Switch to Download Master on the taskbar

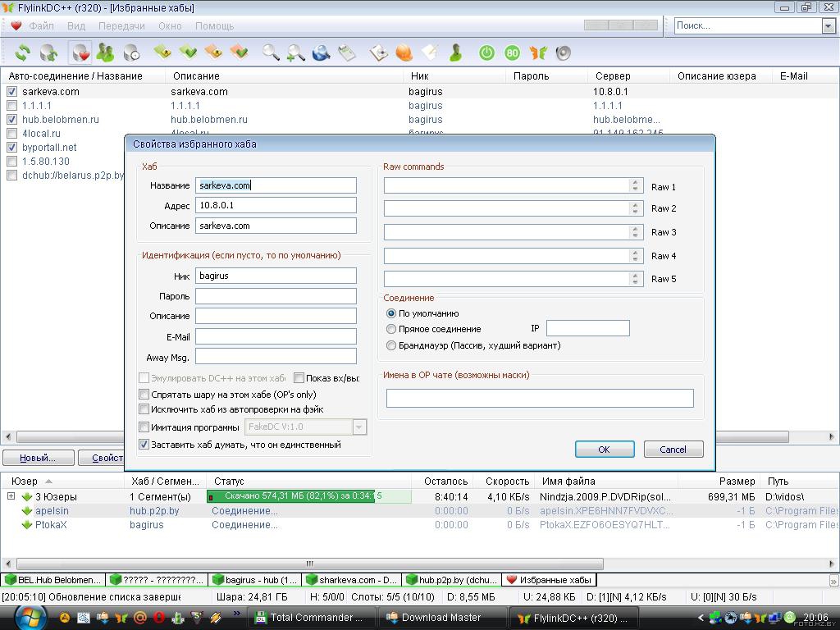[x=441, y=618]
